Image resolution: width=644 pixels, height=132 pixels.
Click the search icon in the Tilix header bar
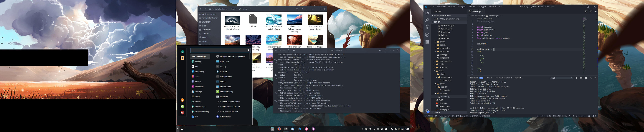tap(380, 50)
